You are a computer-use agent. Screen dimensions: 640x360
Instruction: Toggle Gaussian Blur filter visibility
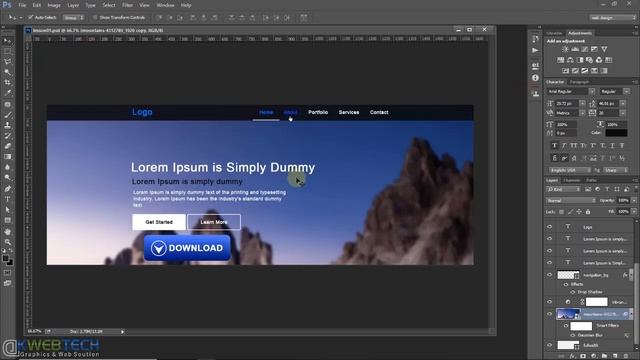(573, 335)
